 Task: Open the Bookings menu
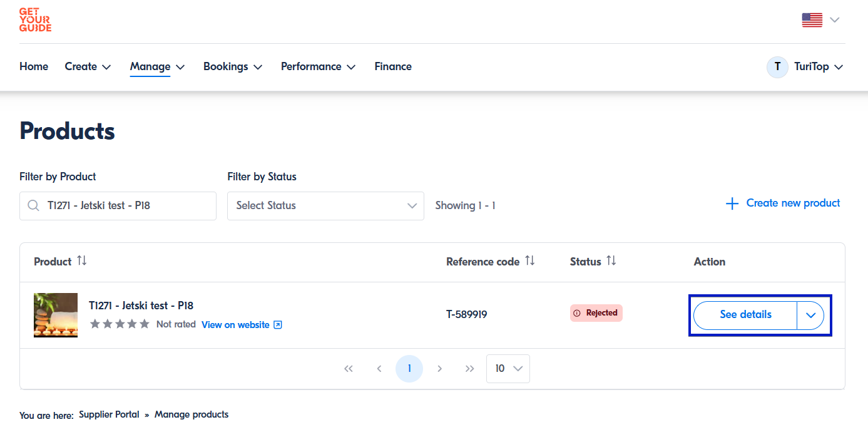coord(232,67)
